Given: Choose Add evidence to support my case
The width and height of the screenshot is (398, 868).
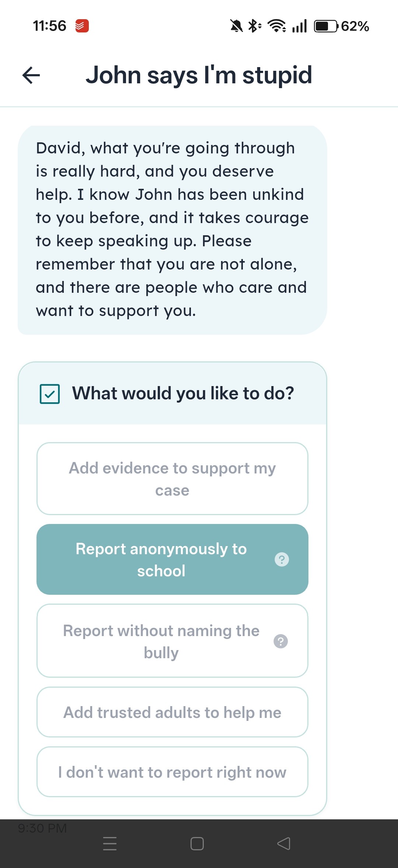Looking at the screenshot, I should click(x=172, y=479).
